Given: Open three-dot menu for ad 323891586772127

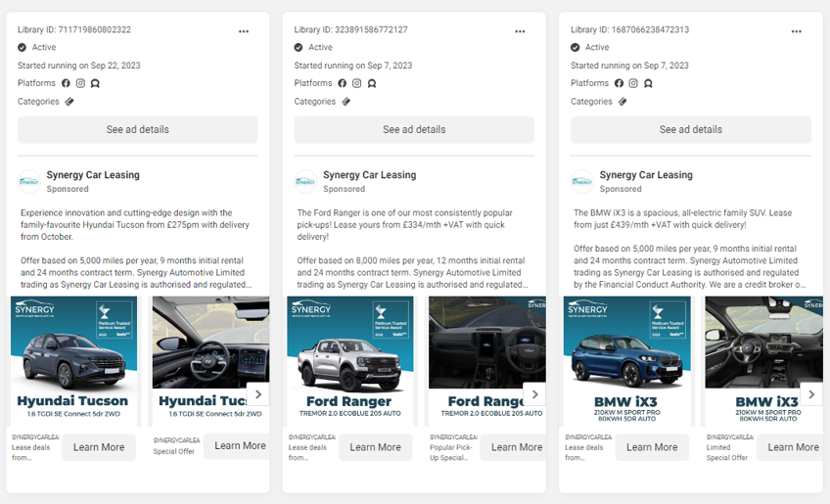Looking at the screenshot, I should (520, 31).
